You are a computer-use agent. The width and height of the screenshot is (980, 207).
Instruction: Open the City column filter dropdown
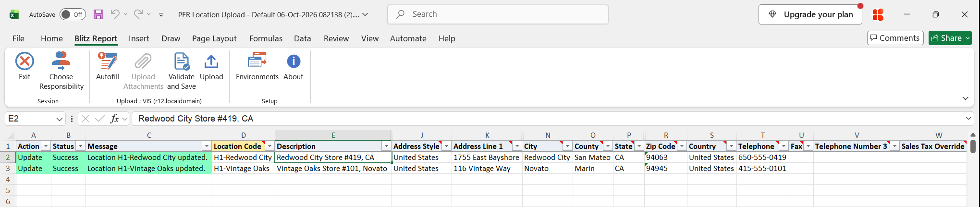click(567, 146)
